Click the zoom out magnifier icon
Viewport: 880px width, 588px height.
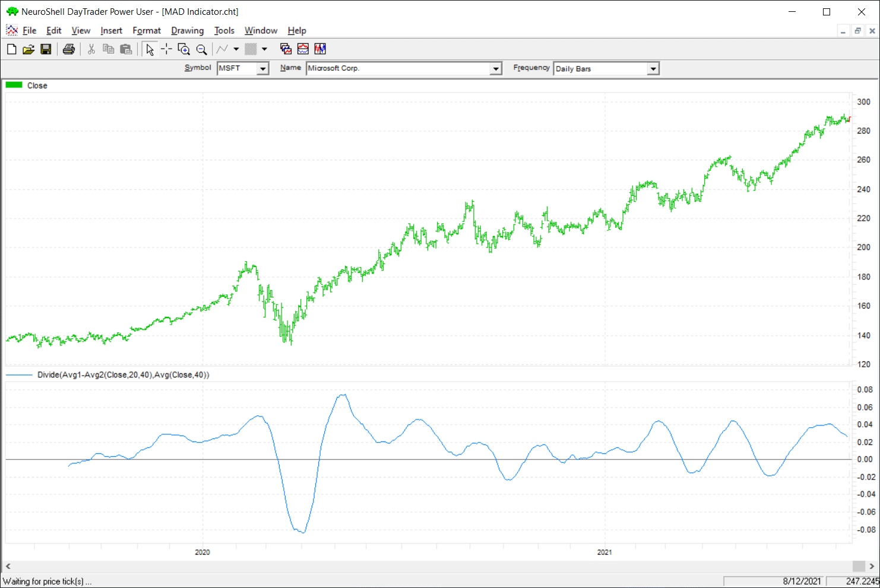pos(202,49)
